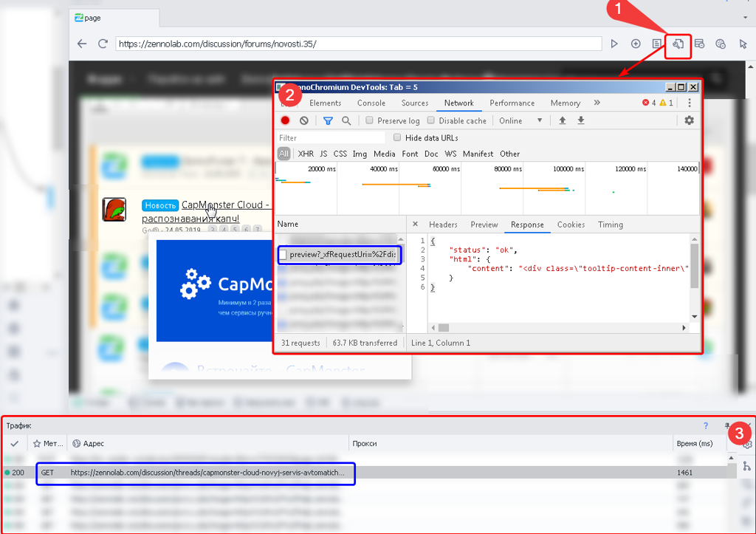This screenshot has width=756, height=534.
Task: Open developer tools via the wrench icon
Action: 677,44
